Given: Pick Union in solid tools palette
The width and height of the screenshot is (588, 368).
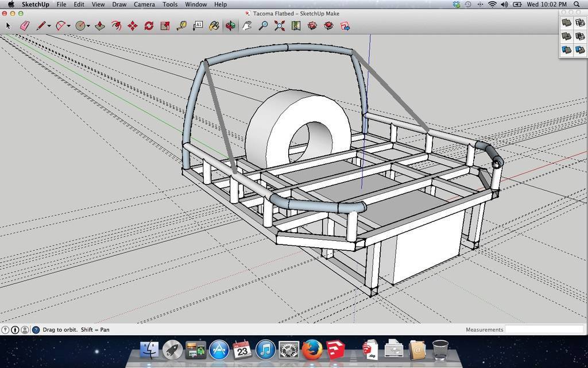Looking at the screenshot, I should tap(566, 36).
